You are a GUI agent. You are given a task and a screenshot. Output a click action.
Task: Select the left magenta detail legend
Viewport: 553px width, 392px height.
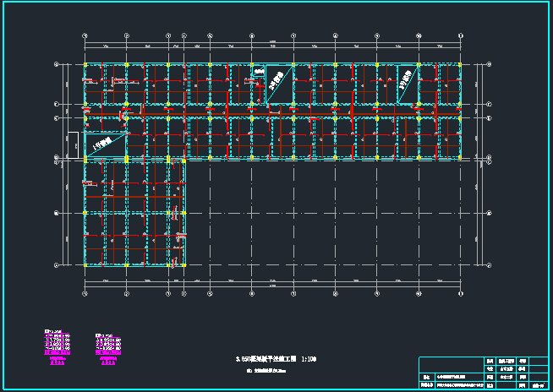coord(57,347)
